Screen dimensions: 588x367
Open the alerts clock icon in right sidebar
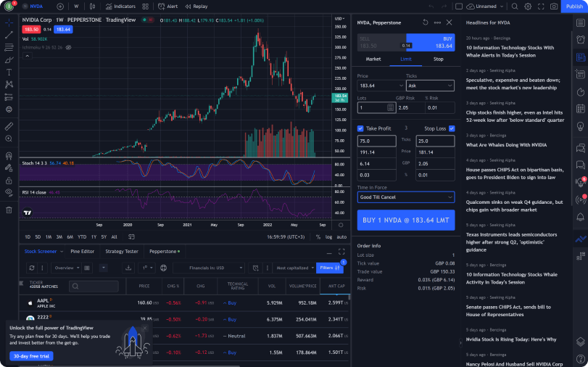pyautogui.click(x=581, y=39)
